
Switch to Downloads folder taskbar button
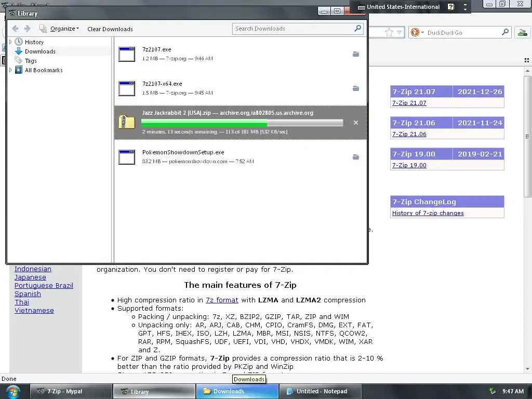pos(237,391)
